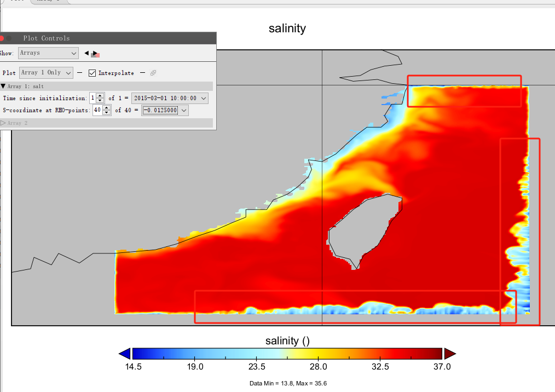Click the link arrays chain icon
555x392 pixels.
point(153,73)
